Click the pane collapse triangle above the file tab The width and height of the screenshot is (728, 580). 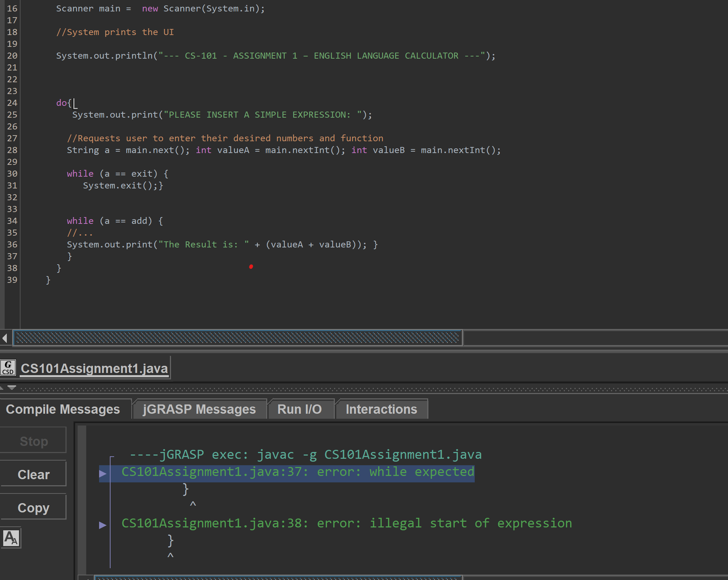[12, 388]
